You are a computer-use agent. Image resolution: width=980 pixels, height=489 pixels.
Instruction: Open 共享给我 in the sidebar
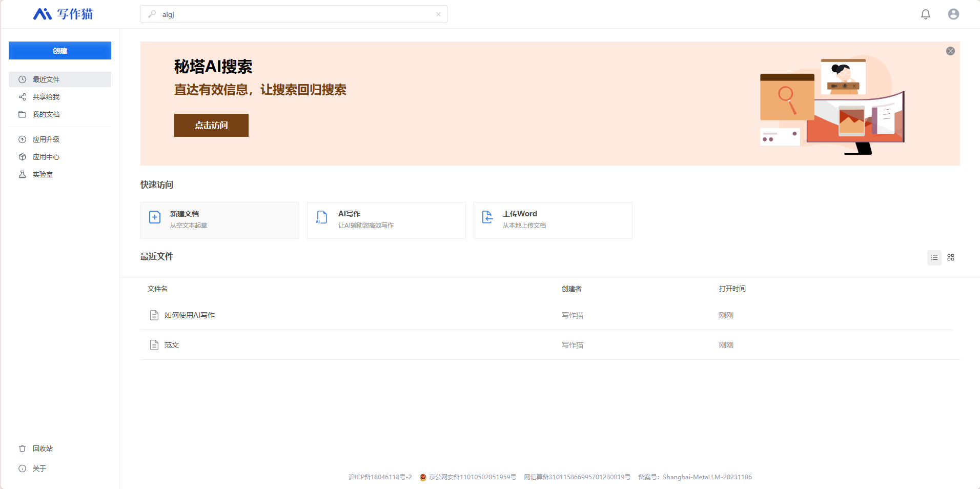point(46,97)
